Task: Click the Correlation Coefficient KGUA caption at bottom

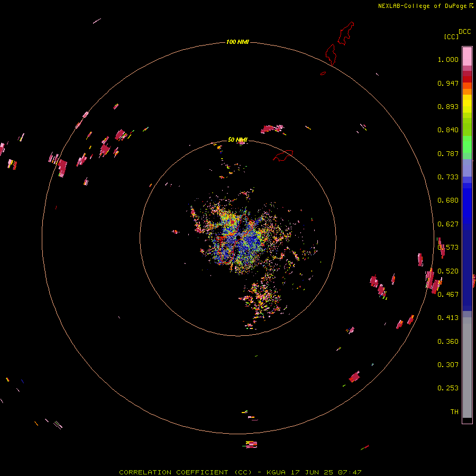Action: 240,472
